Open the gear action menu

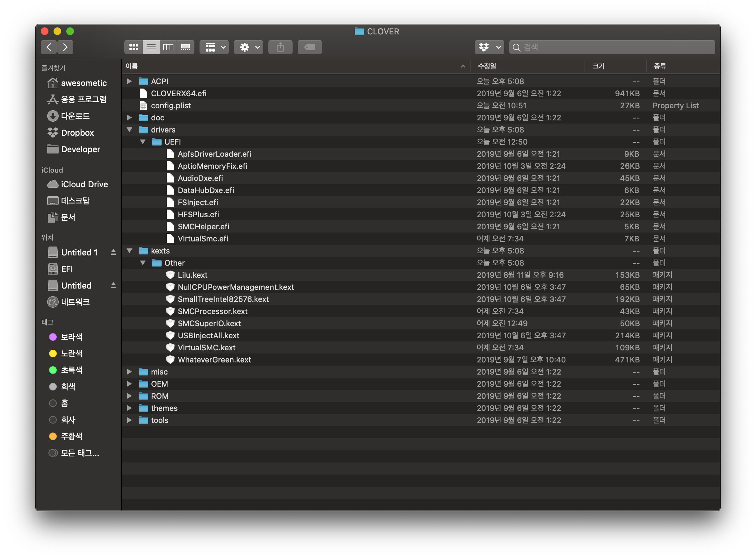248,47
